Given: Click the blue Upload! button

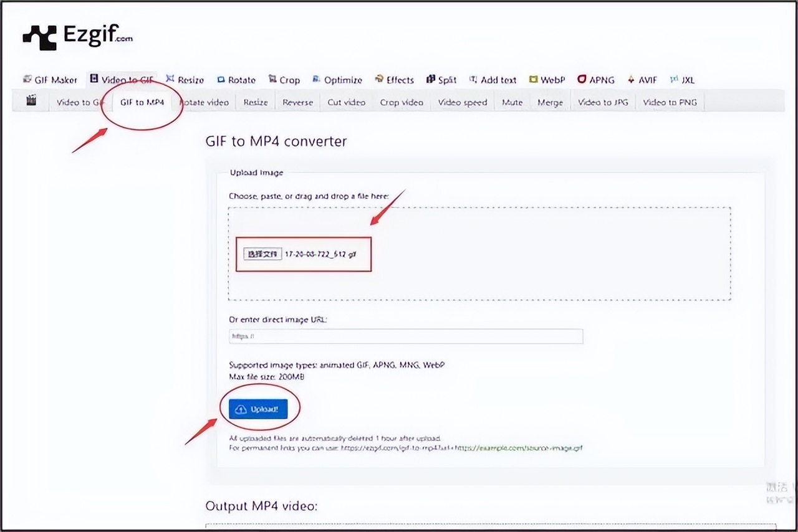Looking at the screenshot, I should (258, 409).
